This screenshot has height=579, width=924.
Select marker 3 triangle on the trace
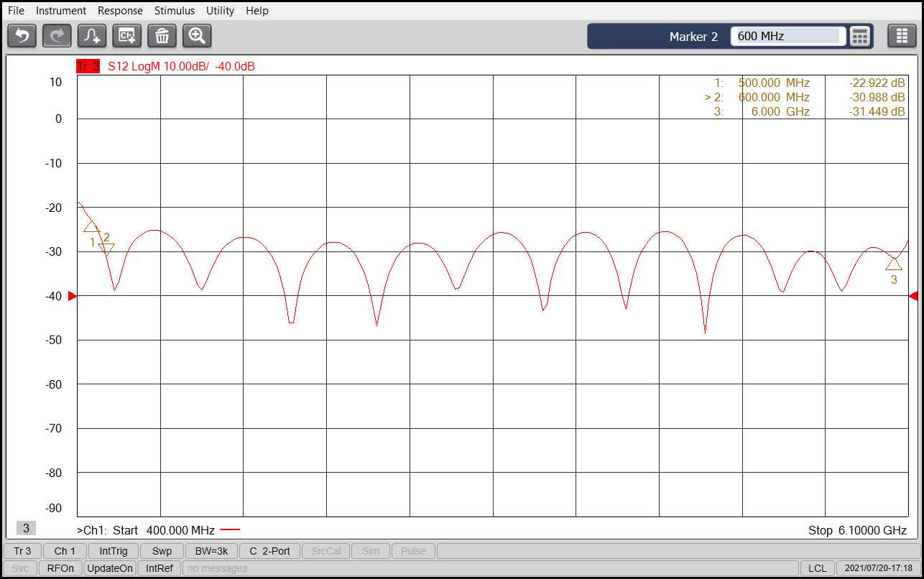pos(893,264)
